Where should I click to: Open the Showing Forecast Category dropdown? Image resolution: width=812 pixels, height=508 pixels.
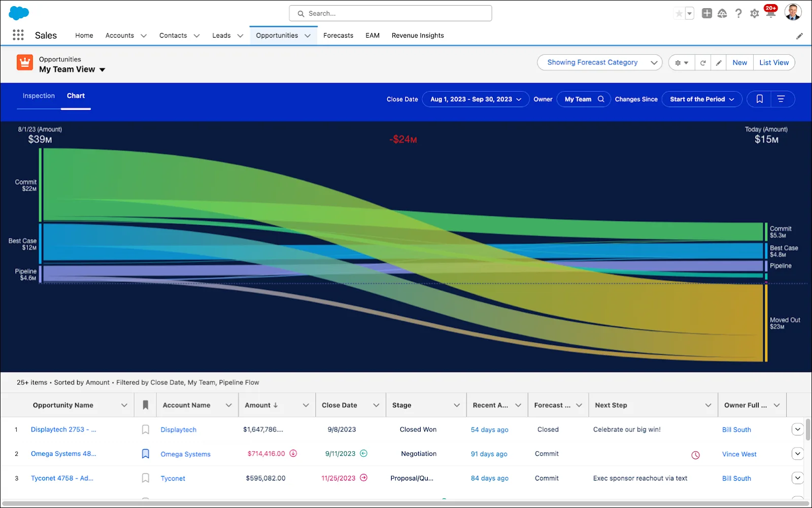tap(600, 62)
